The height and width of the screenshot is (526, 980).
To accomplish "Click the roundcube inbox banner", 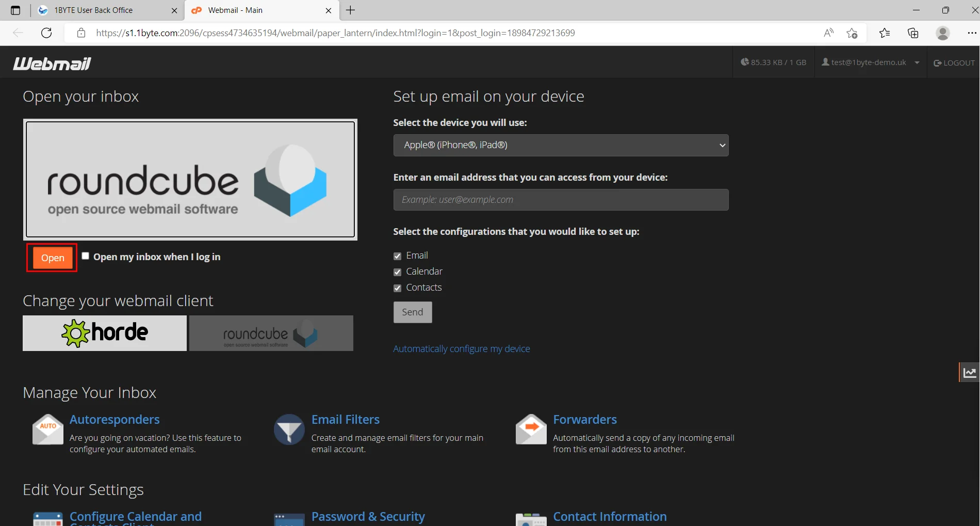I will click(190, 180).
